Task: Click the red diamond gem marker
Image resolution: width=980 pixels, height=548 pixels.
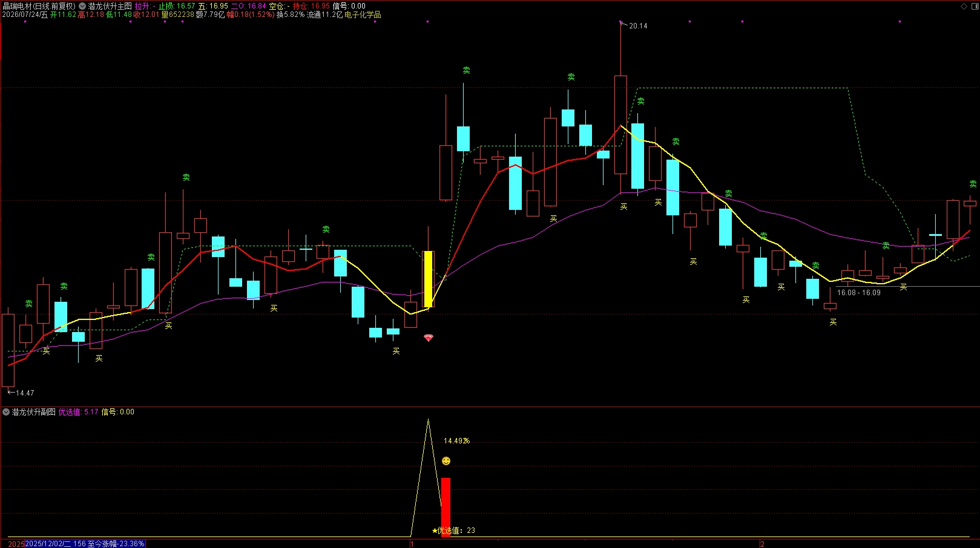Action: pos(429,338)
